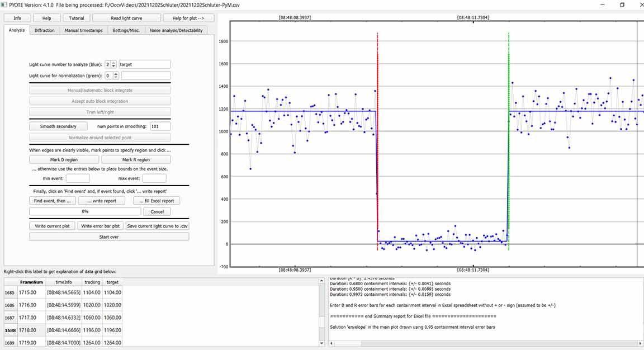Click the '... write report' button
This screenshot has width=644, height=350.
[102, 201]
